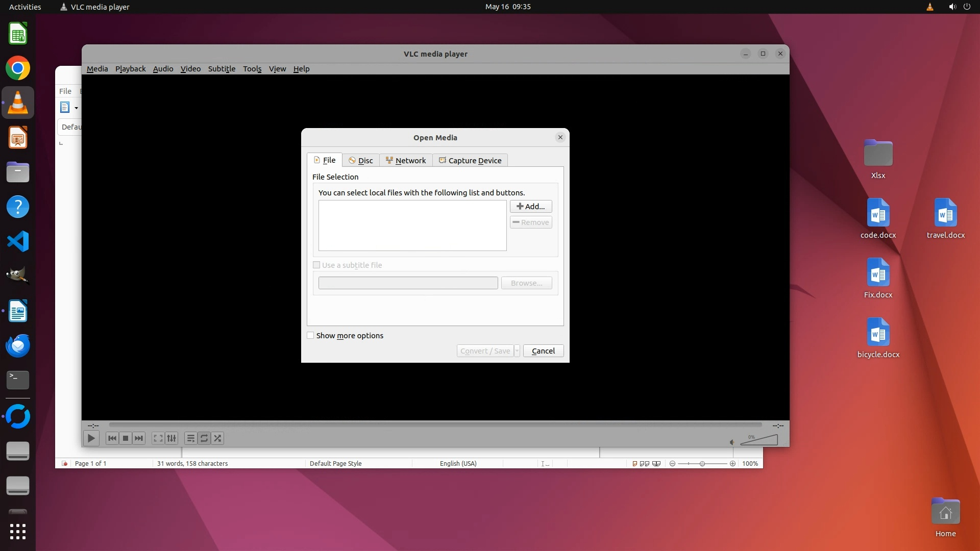Click the Next media skip icon

coord(139,438)
